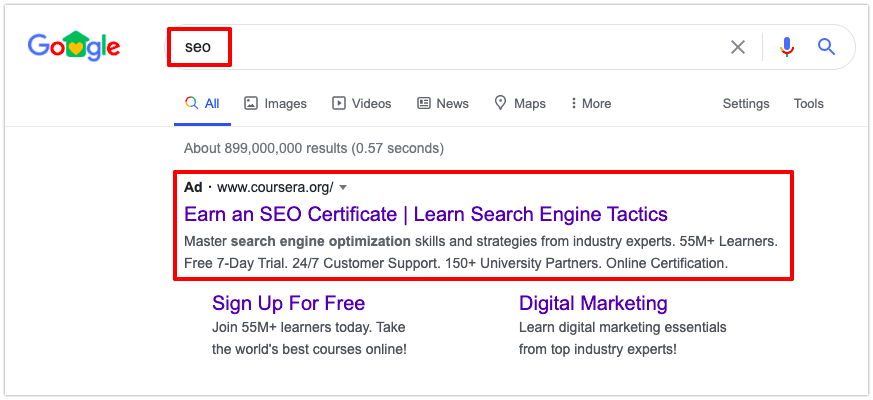Clear the search box with the X icon
The height and width of the screenshot is (400, 873).
pyautogui.click(x=738, y=47)
